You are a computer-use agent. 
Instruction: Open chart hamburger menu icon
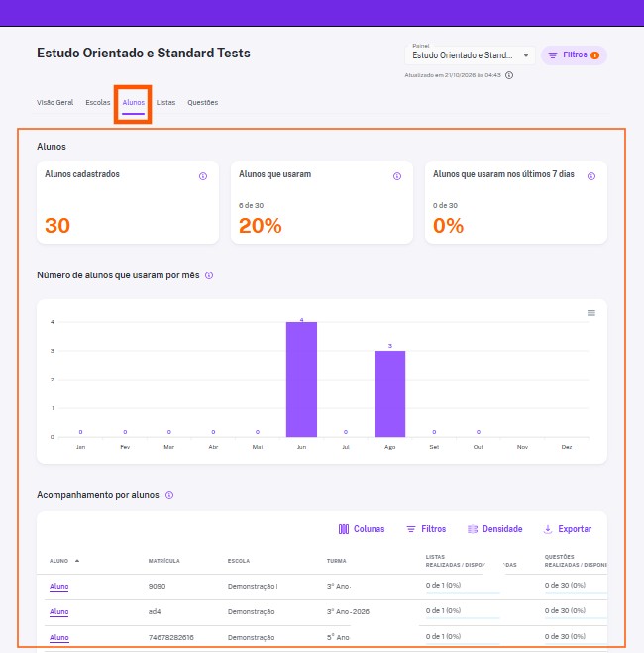(x=591, y=313)
